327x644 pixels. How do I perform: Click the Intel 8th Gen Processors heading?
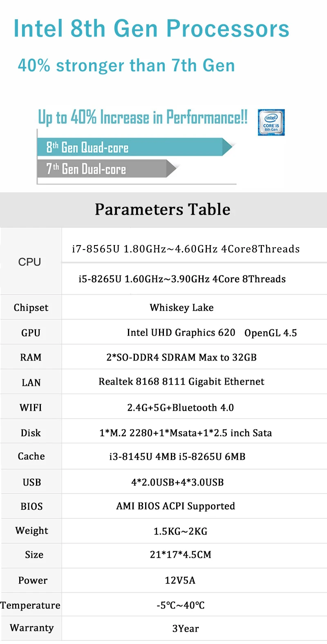152,29
